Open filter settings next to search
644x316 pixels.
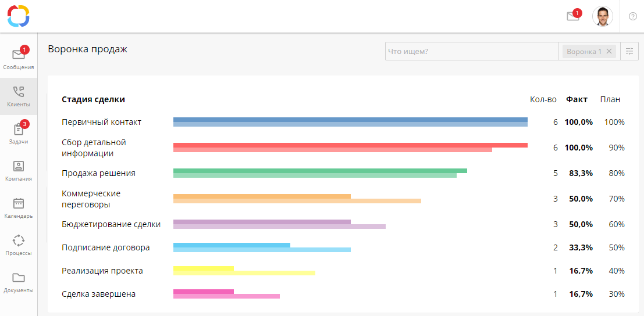(629, 52)
